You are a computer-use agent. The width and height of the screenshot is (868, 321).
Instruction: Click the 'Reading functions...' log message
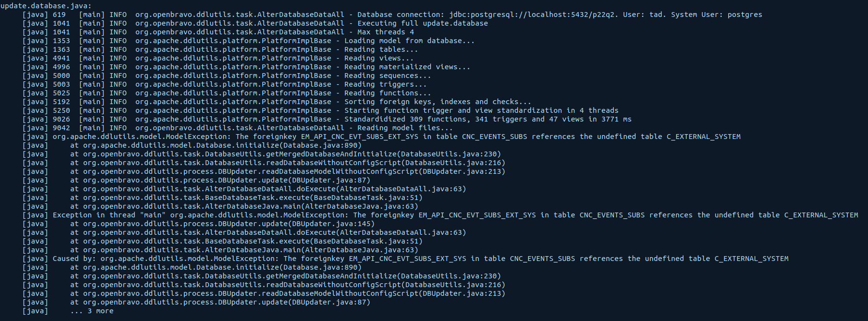(387, 93)
